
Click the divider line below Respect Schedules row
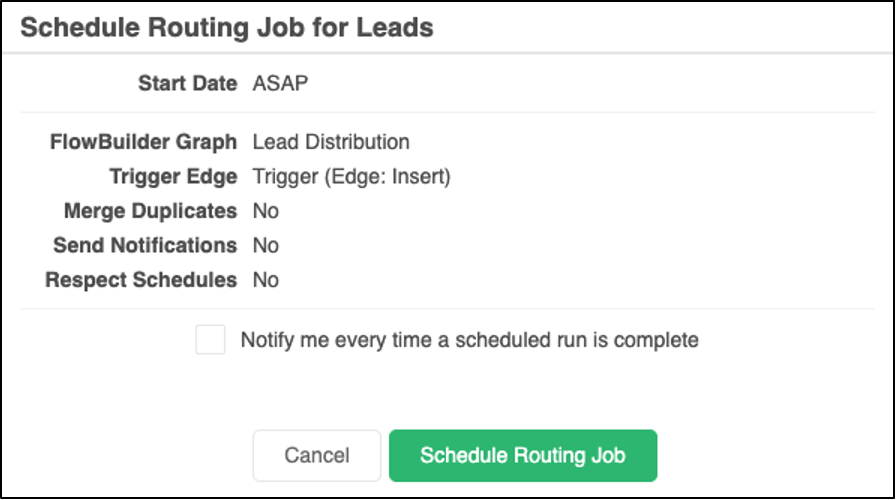(448, 309)
